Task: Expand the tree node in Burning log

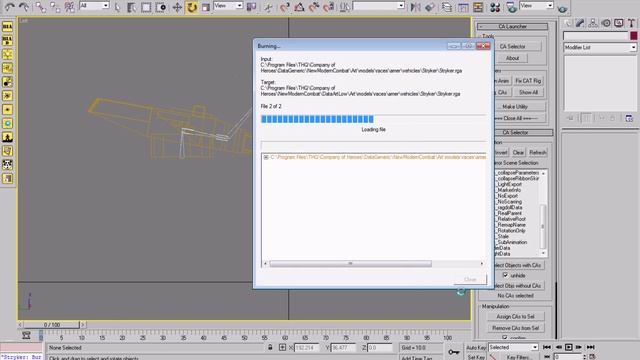Action: pos(266,157)
